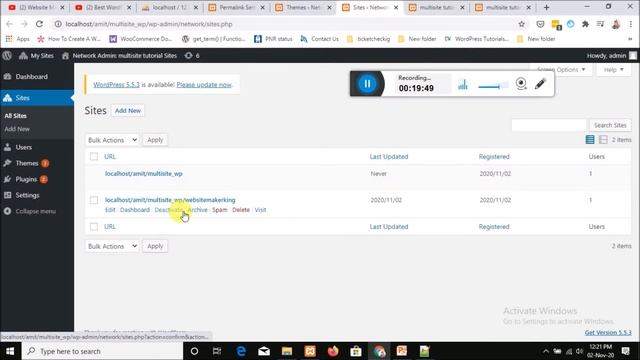Screen dimensions: 640x360
Task: Switch to the Themes browser tab
Action: [303, 7]
